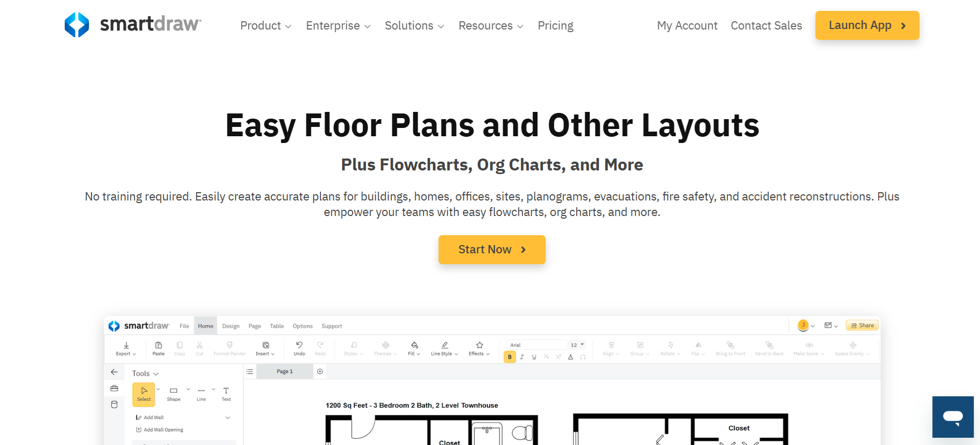Toggle Underline formatting

click(x=534, y=357)
